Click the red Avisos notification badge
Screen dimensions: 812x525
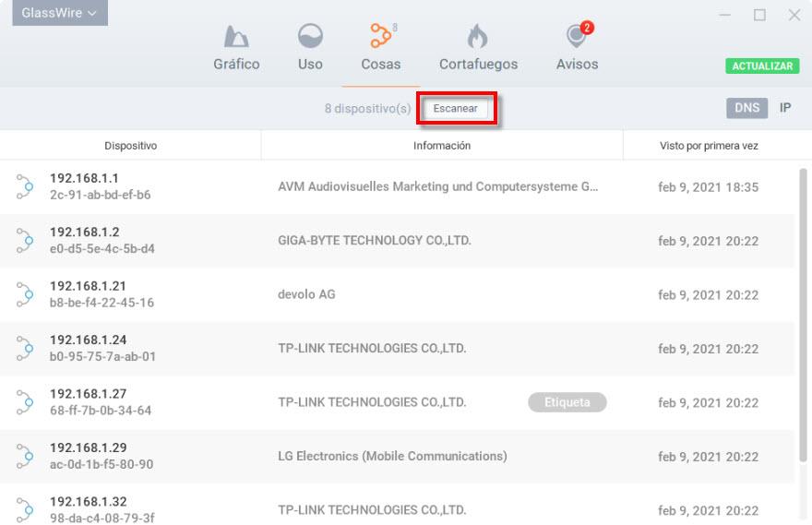tap(586, 28)
